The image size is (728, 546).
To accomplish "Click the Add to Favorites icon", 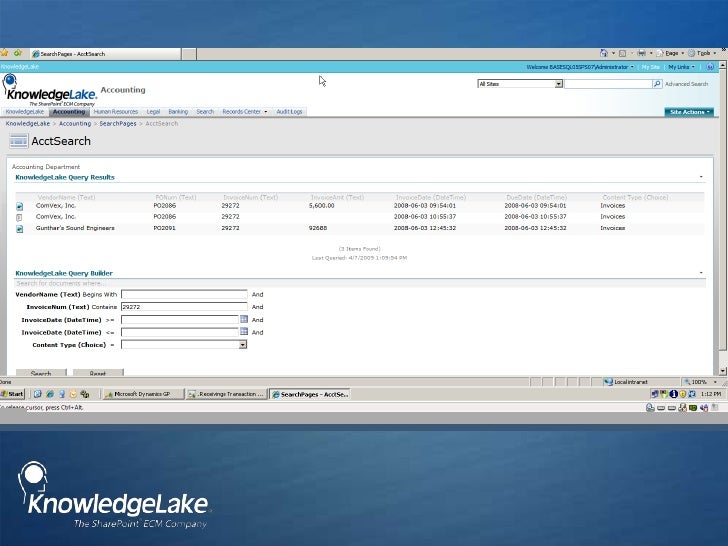I will (18, 53).
